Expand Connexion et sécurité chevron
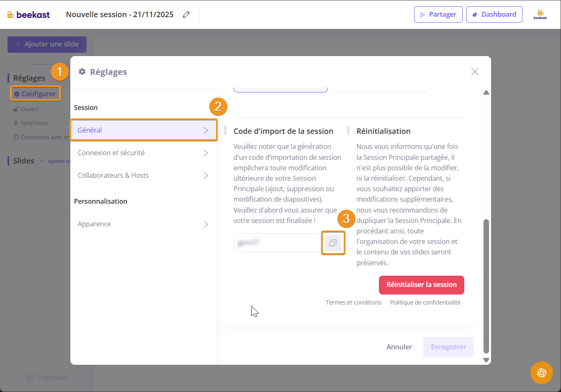 coord(206,153)
